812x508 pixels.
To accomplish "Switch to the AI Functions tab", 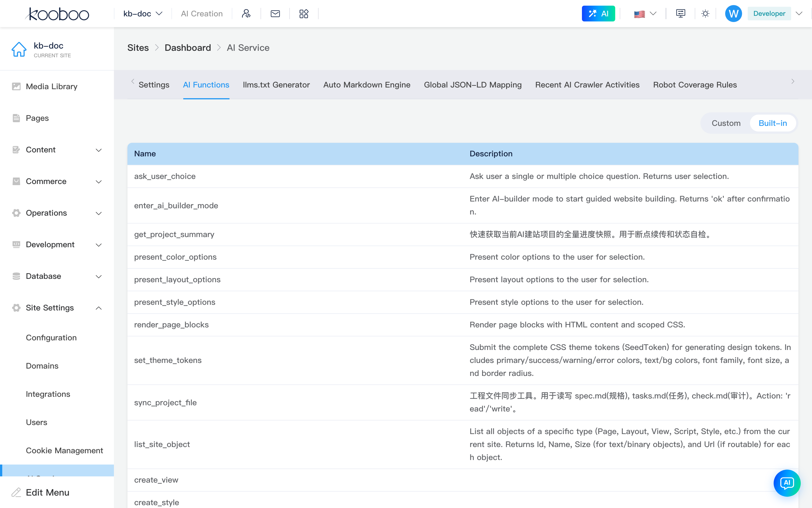I will click(x=206, y=85).
